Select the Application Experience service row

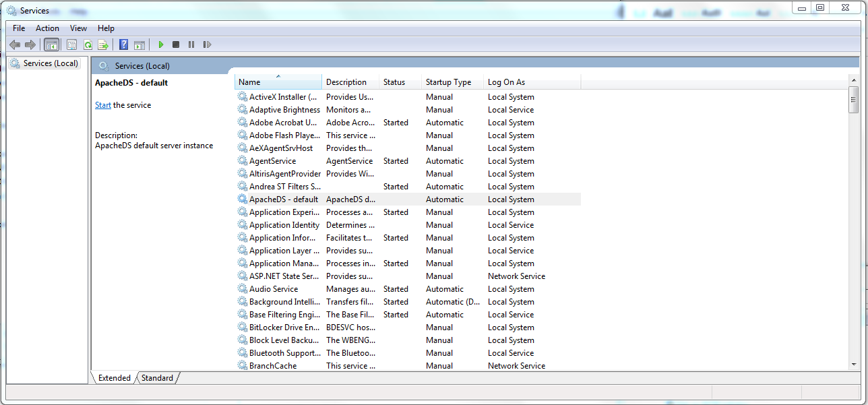pyautogui.click(x=408, y=212)
